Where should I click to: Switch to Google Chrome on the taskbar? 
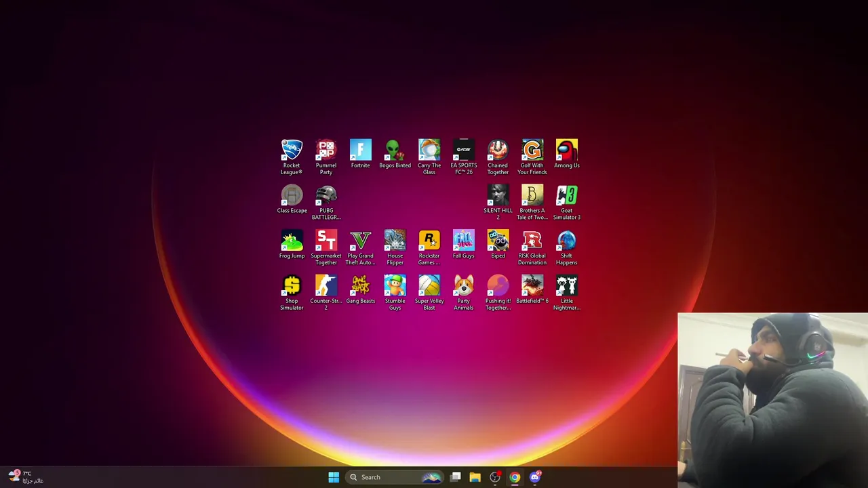tap(515, 477)
